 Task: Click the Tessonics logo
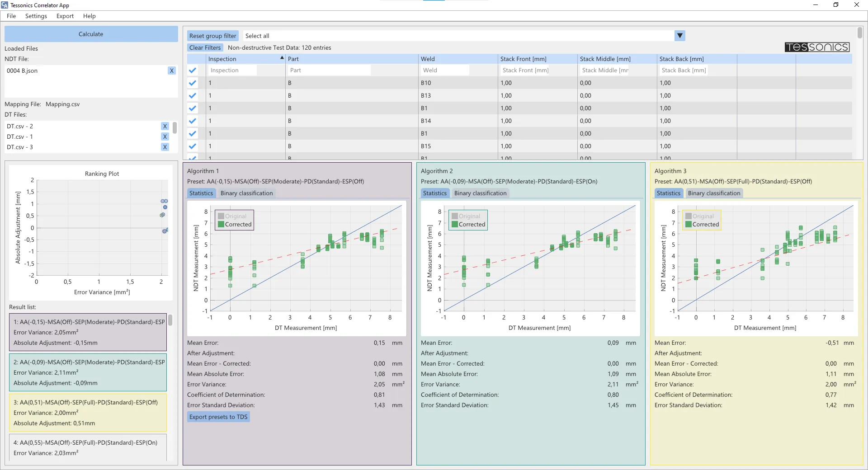click(817, 47)
